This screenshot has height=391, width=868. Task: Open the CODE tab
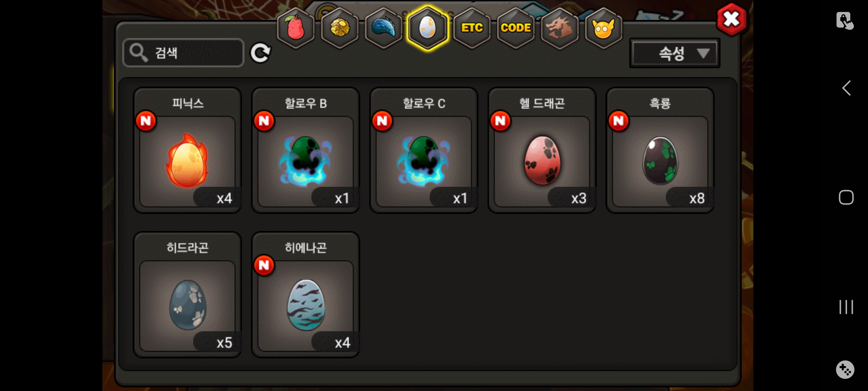516,28
